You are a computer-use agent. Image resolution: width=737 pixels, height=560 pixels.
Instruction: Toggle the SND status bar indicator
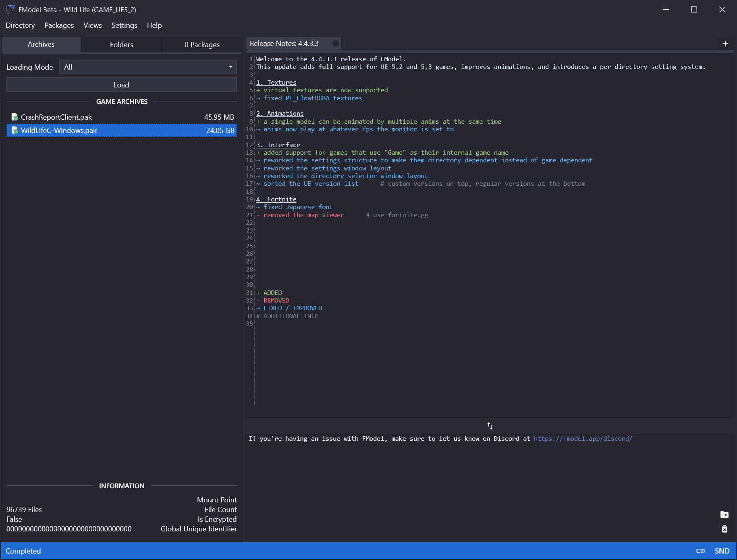(722, 551)
